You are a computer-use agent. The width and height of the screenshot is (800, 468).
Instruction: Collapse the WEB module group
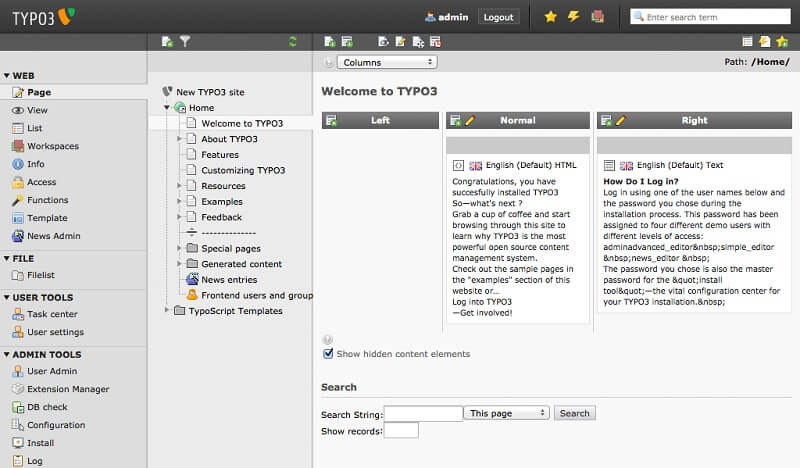click(7, 76)
